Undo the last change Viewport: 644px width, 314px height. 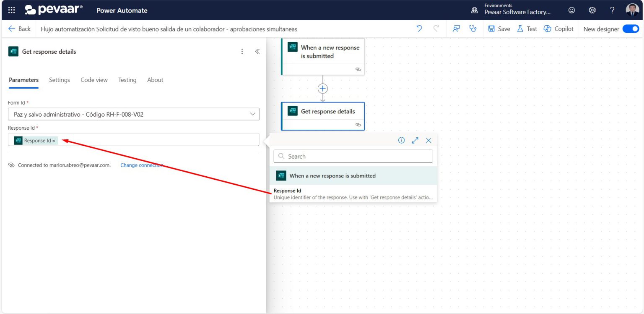coord(419,28)
